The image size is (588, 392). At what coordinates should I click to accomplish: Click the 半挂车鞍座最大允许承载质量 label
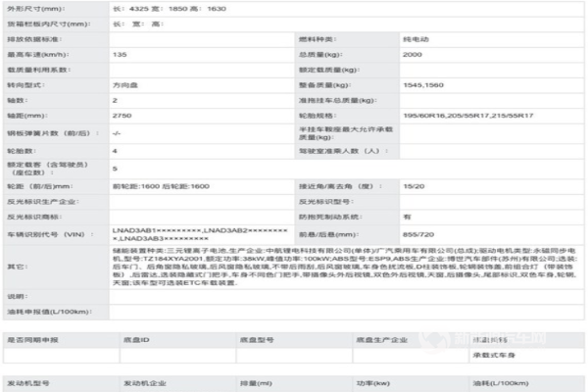coord(346,133)
